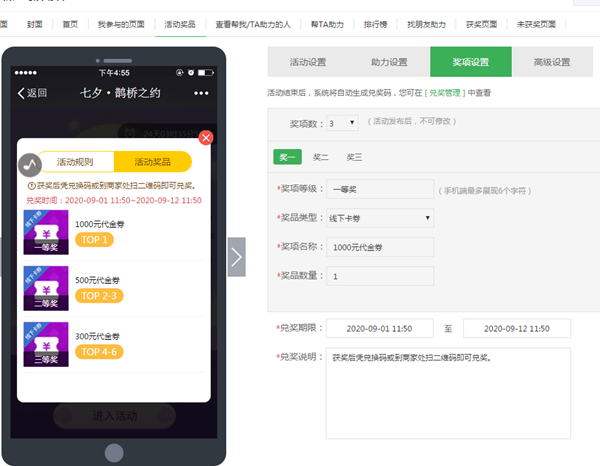Click the next-page arrow beside phone preview
This screenshot has width=600, height=466.
tap(236, 257)
